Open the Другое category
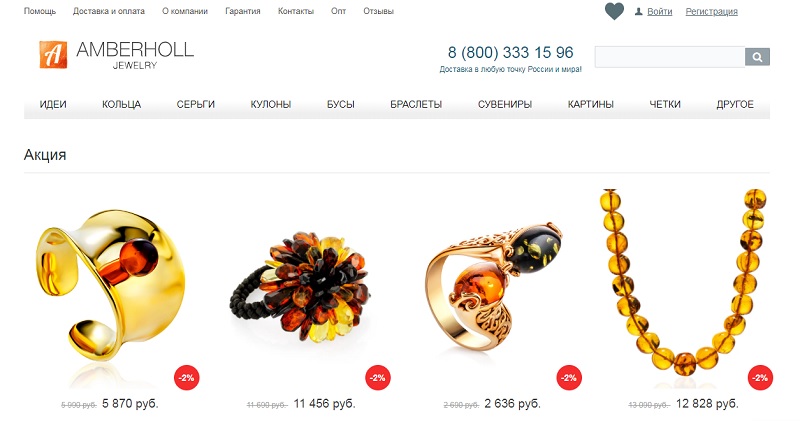 [735, 104]
